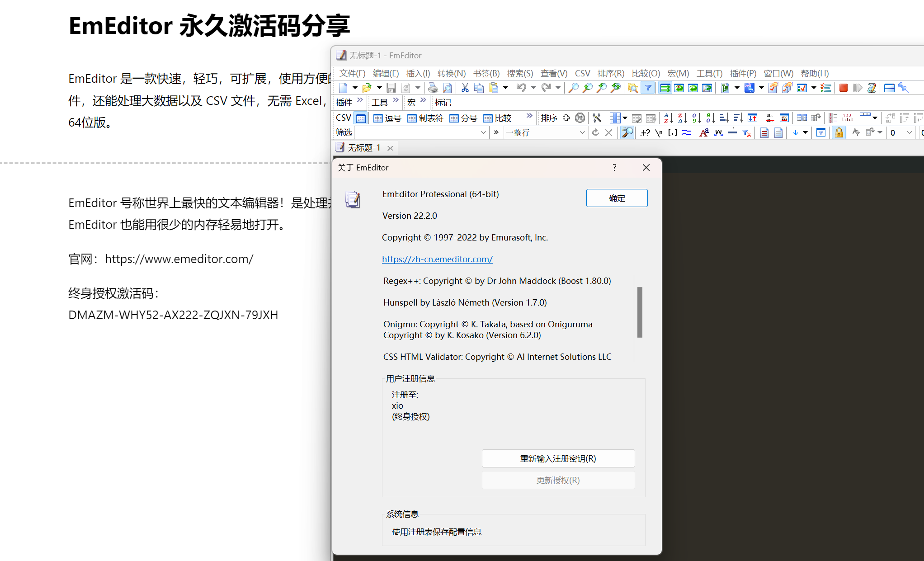Open the Paste dropdown arrow
Image resolution: width=924 pixels, height=561 pixels.
click(505, 88)
